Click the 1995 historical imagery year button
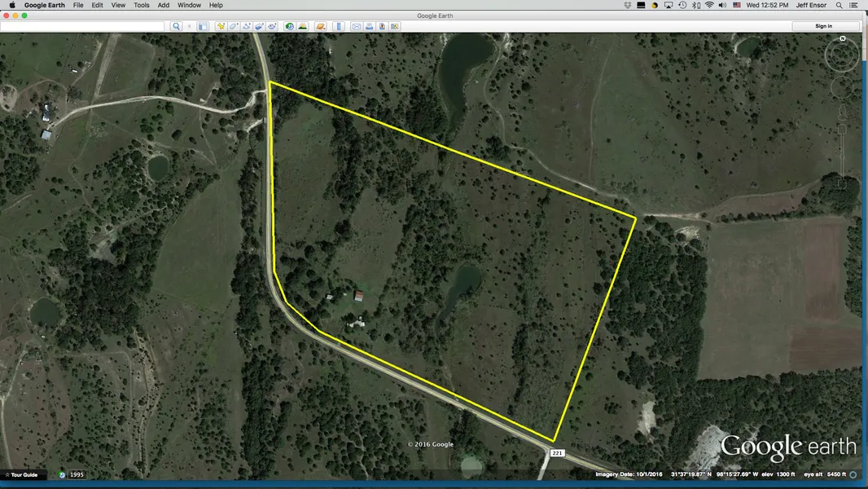This screenshot has width=868, height=489. (77, 474)
